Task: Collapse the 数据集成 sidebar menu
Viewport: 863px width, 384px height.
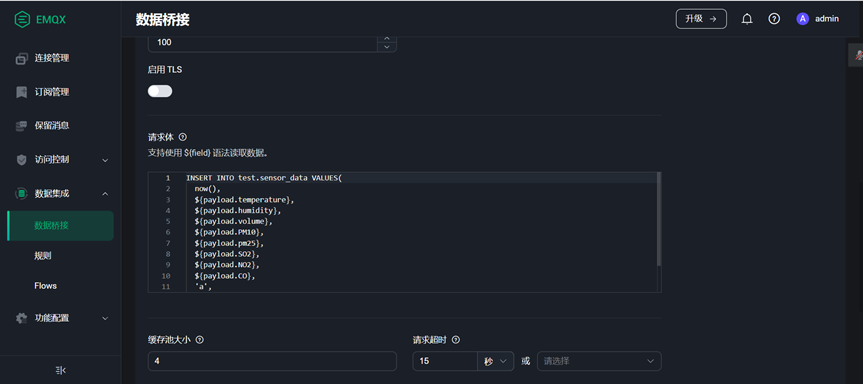Action: [x=61, y=194]
